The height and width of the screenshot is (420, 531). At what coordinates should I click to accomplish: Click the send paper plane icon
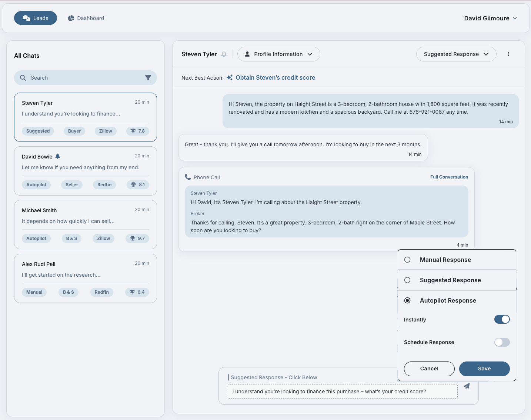coord(467,386)
